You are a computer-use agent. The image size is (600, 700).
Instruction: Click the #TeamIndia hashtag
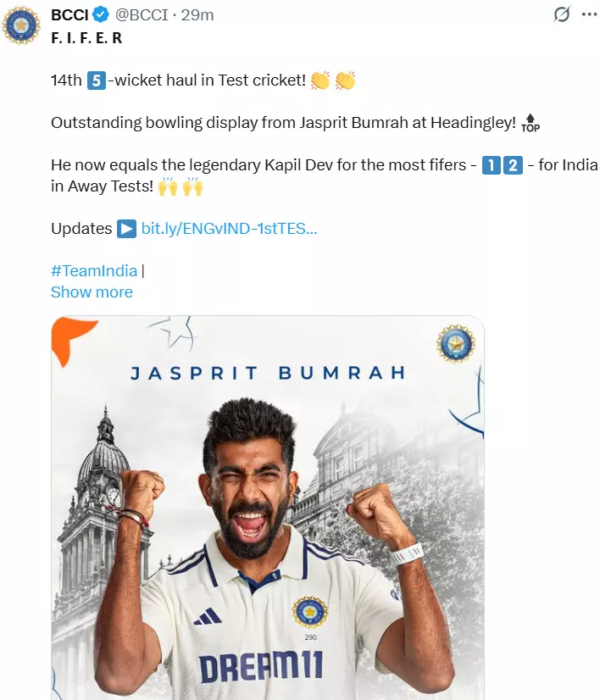(94, 270)
